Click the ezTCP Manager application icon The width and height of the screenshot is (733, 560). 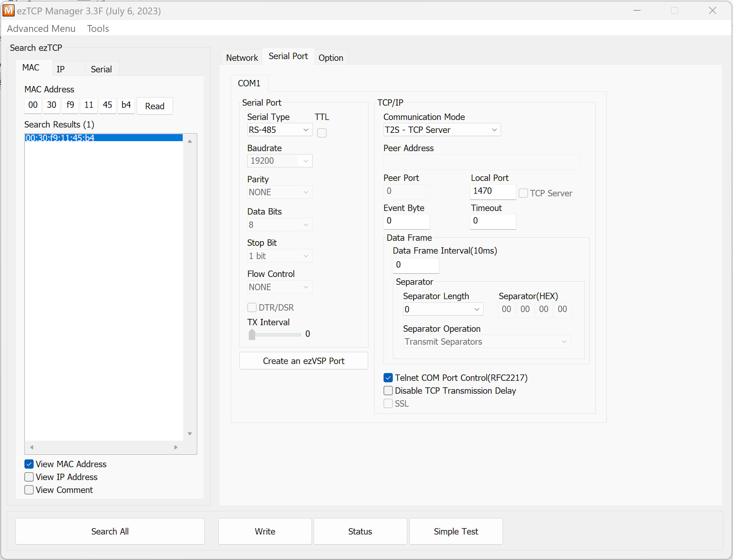(9, 10)
